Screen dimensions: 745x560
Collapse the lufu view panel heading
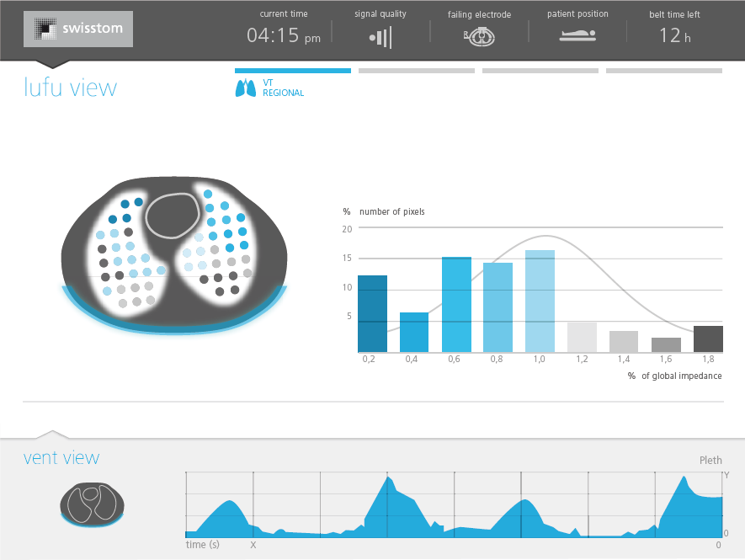70,88
